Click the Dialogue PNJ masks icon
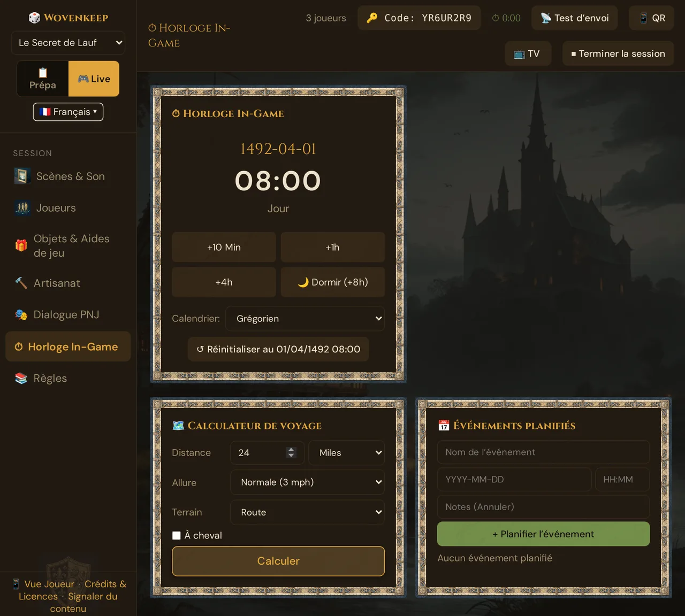The width and height of the screenshot is (685, 616). click(21, 314)
